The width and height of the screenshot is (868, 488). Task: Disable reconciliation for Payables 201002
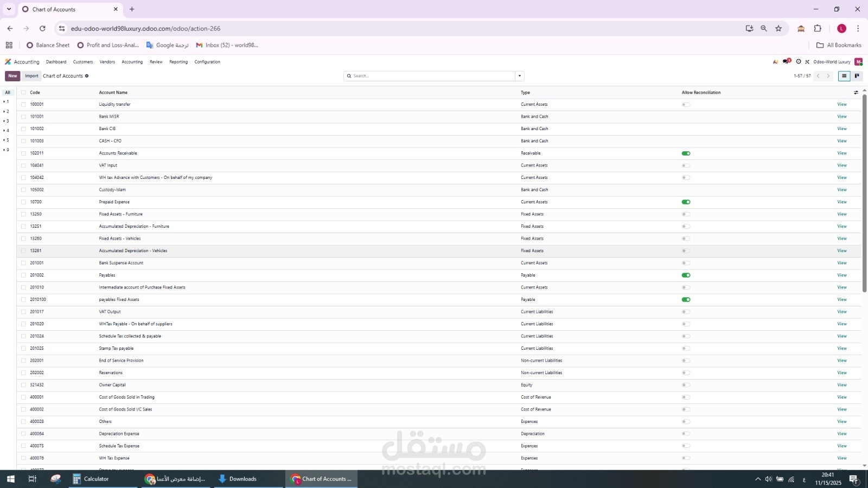[686, 275]
